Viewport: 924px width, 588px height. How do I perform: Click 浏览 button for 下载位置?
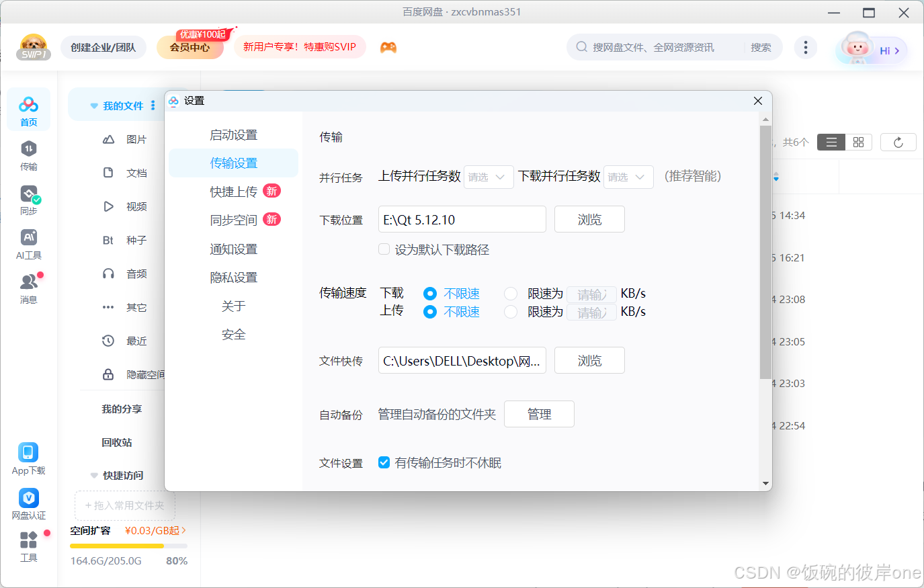pos(589,219)
